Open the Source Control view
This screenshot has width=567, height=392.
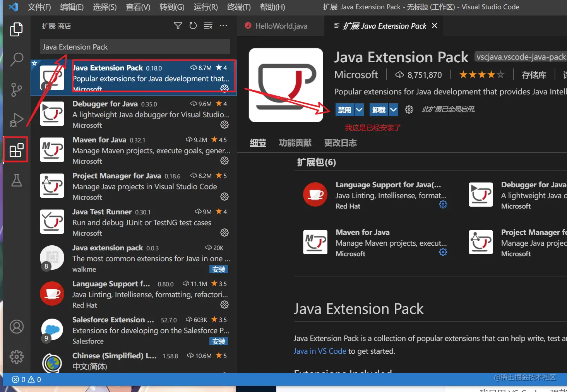pyautogui.click(x=16, y=89)
